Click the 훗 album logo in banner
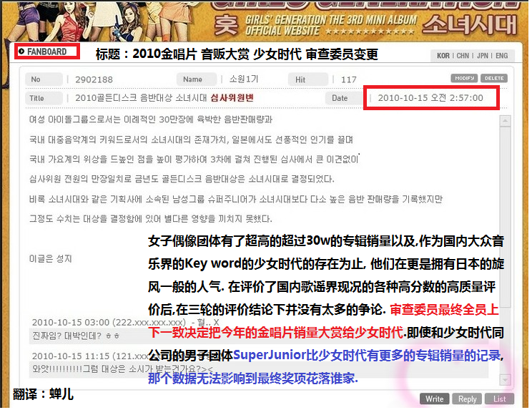This screenshot has width=532, height=410. point(226,26)
